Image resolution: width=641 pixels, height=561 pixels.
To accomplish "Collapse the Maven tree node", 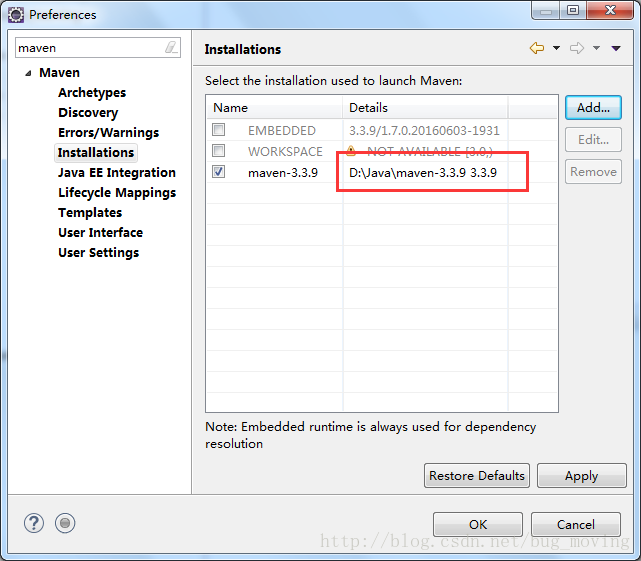I will point(28,73).
